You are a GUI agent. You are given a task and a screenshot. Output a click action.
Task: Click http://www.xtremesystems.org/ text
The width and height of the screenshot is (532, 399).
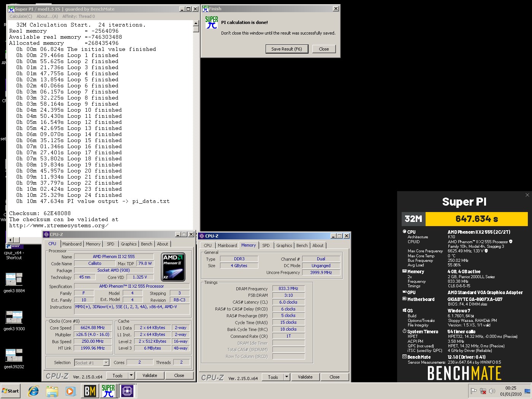tap(59, 225)
